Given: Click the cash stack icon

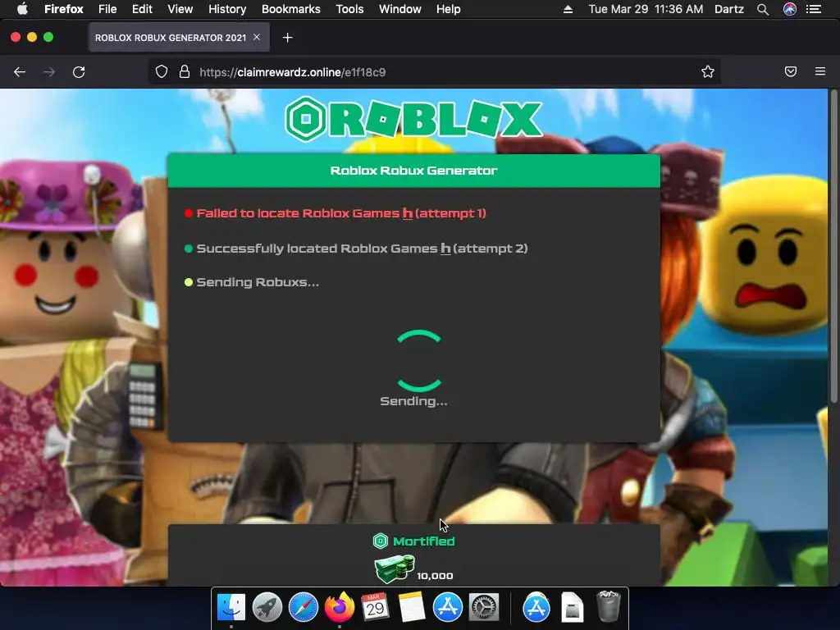Looking at the screenshot, I should coord(395,569).
